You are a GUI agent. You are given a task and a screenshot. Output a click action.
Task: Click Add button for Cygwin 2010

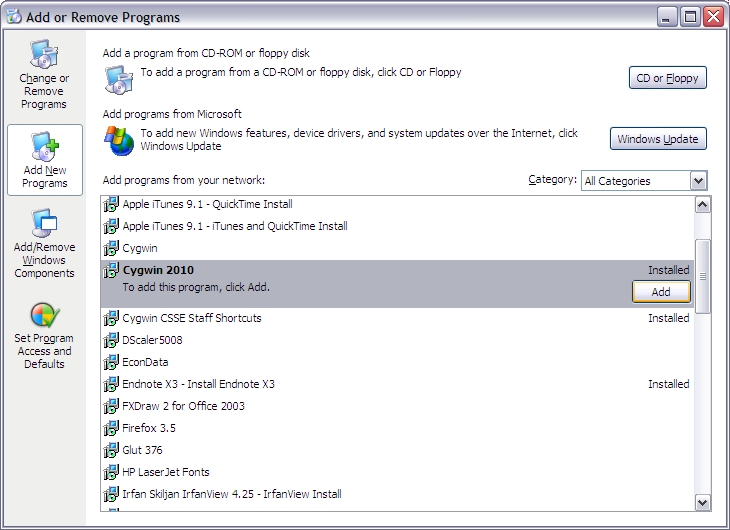[x=661, y=292]
